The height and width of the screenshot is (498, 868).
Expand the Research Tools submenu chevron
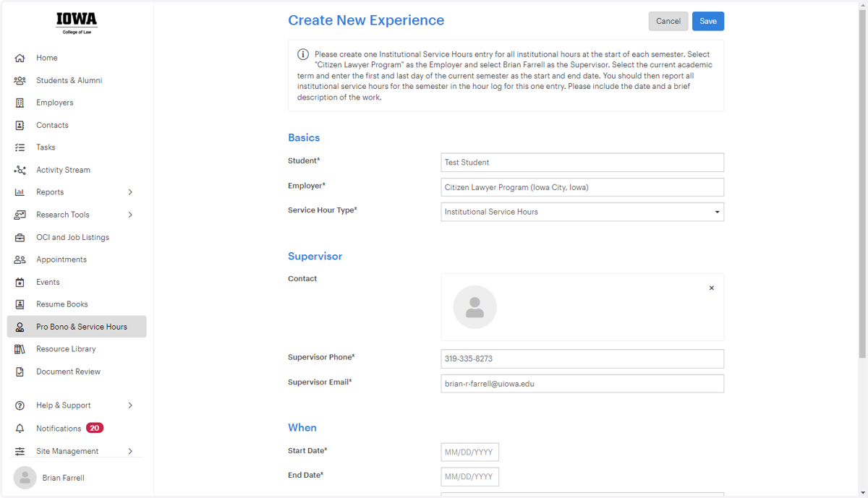[130, 215]
